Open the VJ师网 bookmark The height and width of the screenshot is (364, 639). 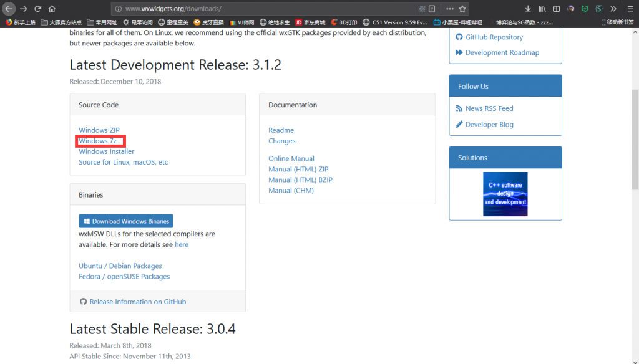point(241,22)
